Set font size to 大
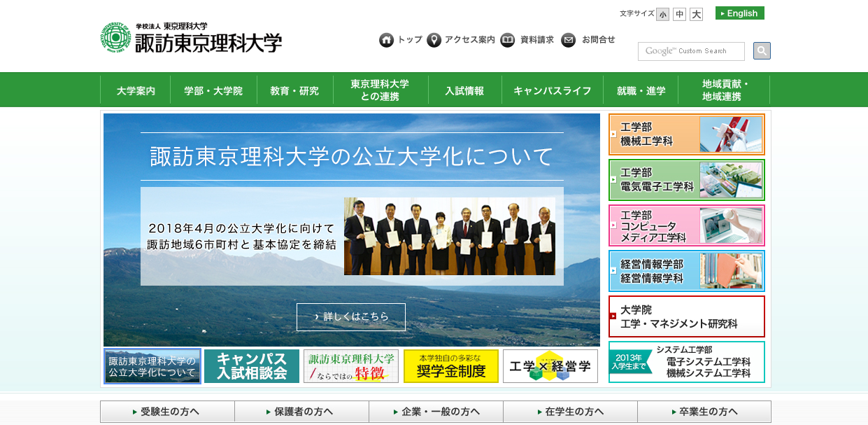868x425 pixels. (696, 14)
